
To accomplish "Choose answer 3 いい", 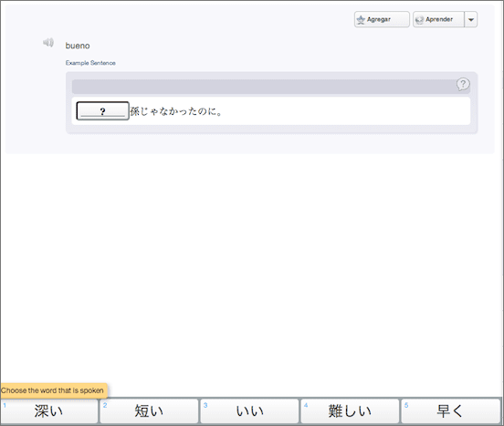I will [x=250, y=410].
